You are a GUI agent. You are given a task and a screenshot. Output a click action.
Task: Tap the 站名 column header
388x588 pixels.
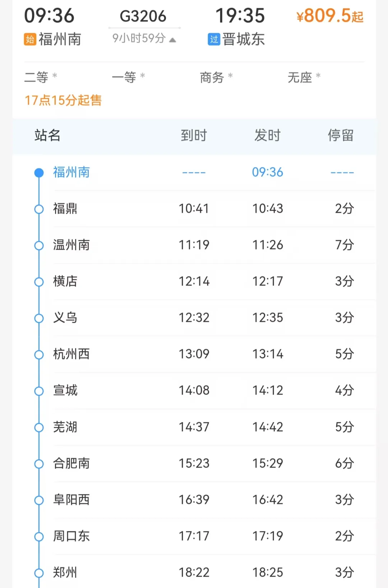click(x=47, y=135)
